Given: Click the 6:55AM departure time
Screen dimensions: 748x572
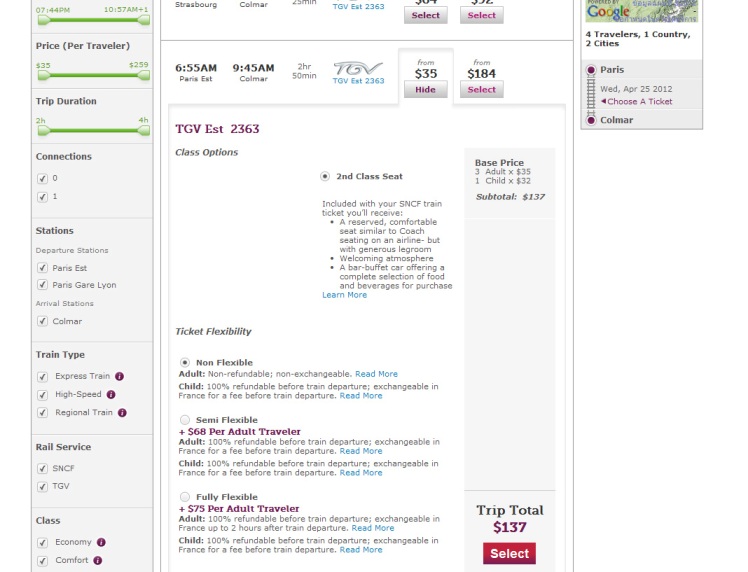Looking at the screenshot, I should (196, 68).
